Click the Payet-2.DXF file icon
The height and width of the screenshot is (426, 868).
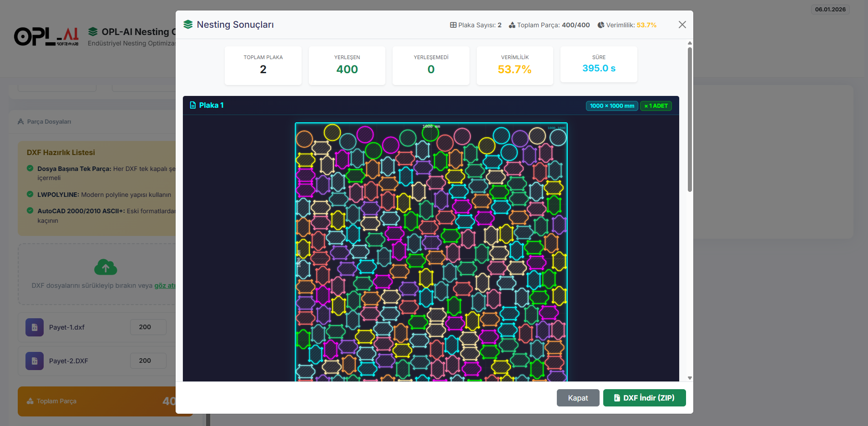(x=35, y=361)
